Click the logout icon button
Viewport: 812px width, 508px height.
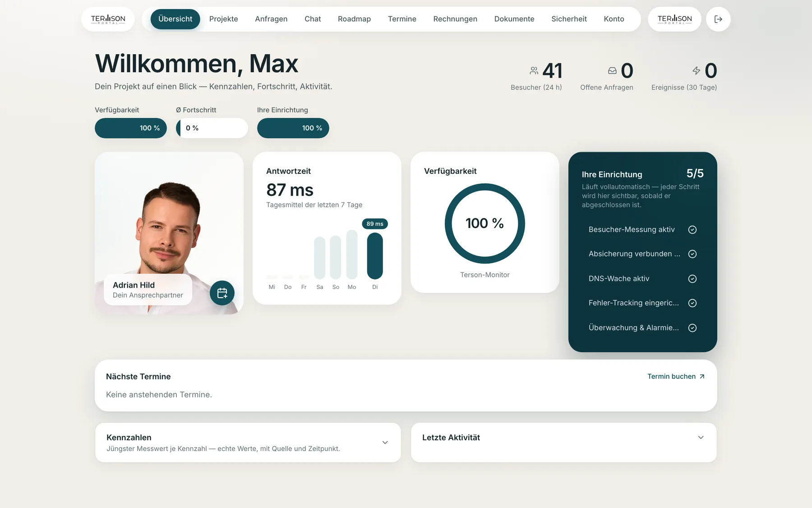pos(718,19)
